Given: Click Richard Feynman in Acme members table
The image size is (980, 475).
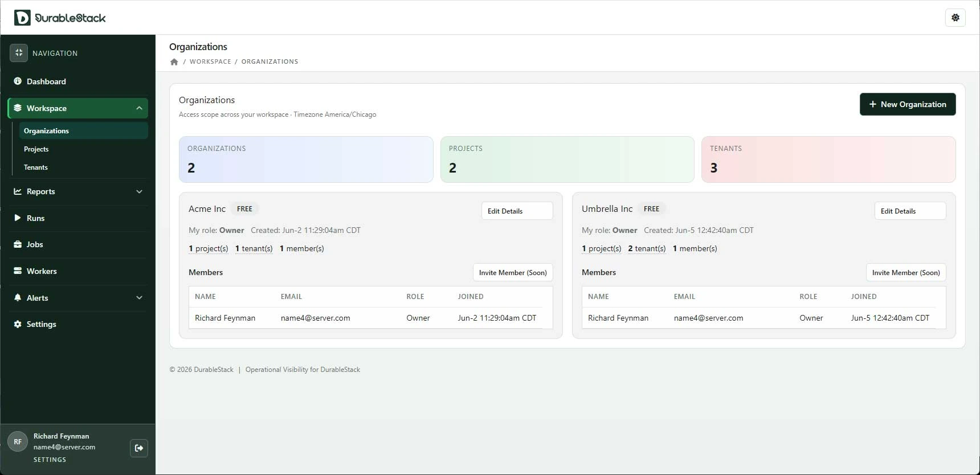Looking at the screenshot, I should 225,318.
